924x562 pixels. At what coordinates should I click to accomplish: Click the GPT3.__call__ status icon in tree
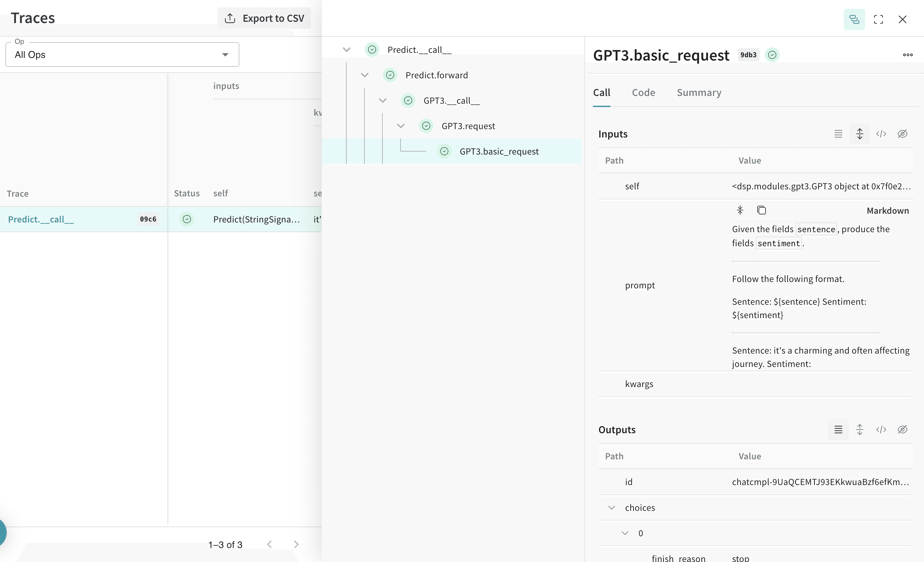[x=408, y=101]
